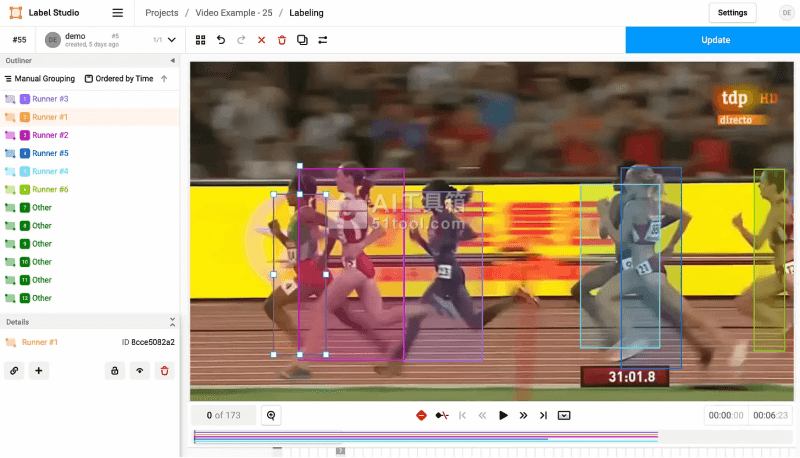
Task: Click the red X reset icon
Action: (262, 40)
